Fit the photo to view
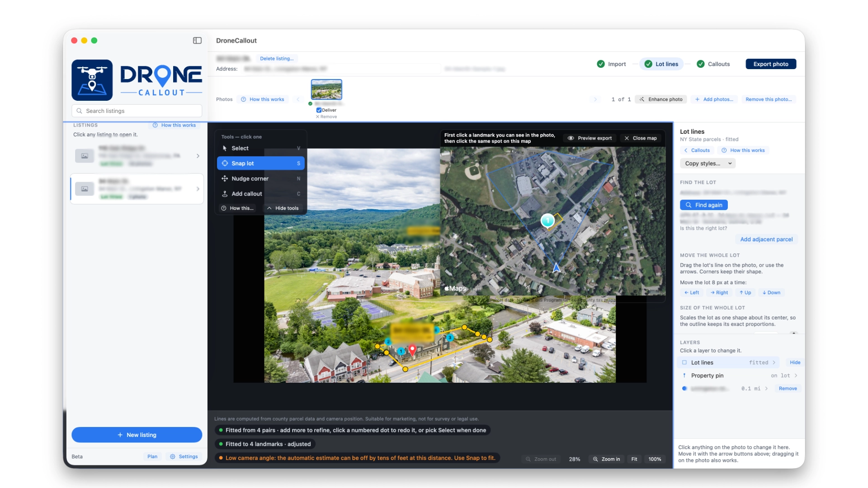This screenshot has height=488, width=868. [x=634, y=459]
